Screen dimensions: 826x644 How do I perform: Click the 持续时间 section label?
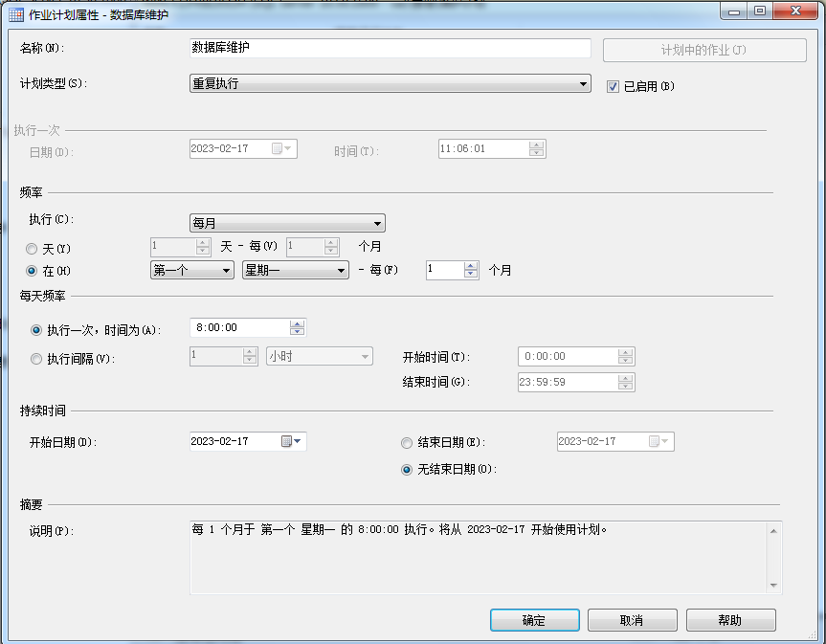43,411
